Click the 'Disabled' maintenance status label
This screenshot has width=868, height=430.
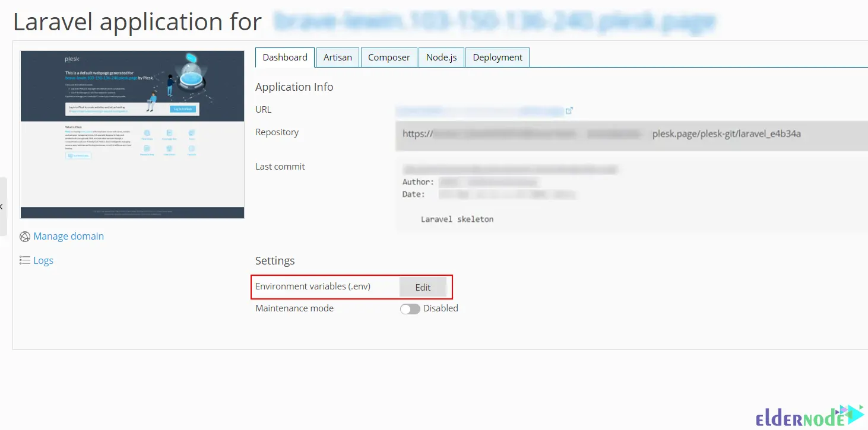441,308
